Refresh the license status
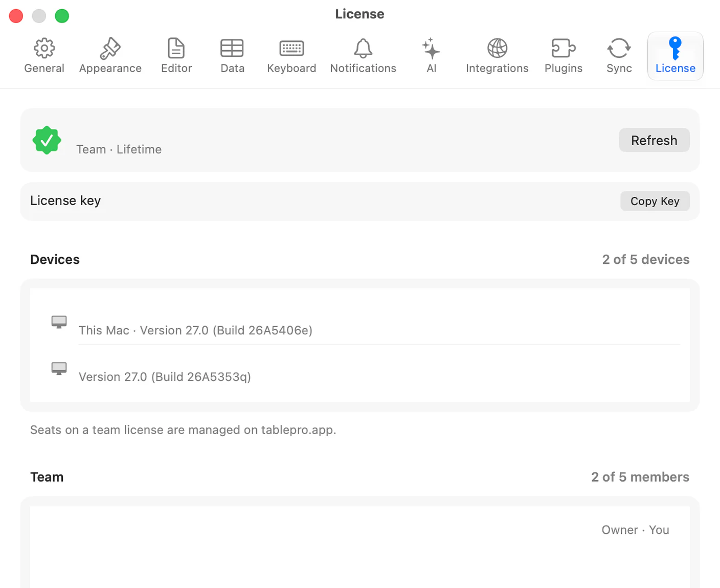The width and height of the screenshot is (720, 588). click(654, 140)
